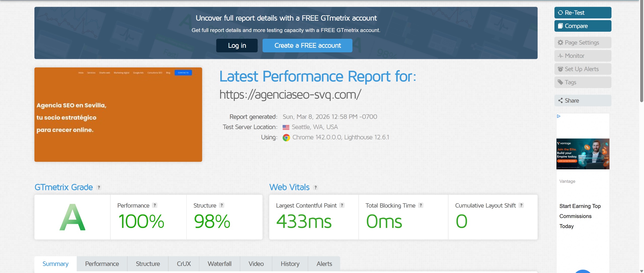644x273 pixels.
Task: Click the Monitor sidebar button
Action: coord(583,56)
